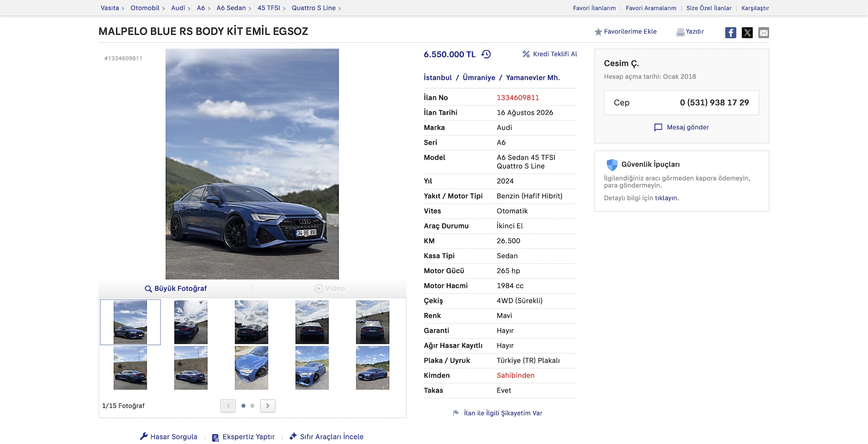The height and width of the screenshot is (444, 868).
Task: Open first thumbnail in bottom row
Action: [130, 368]
